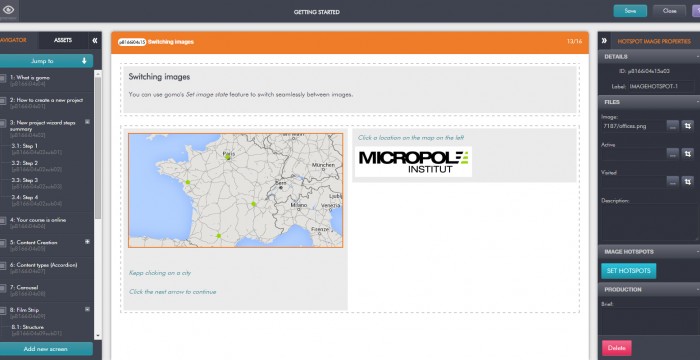Collapse the left navigator panel with double chevron
700x360 pixels.
95,41
